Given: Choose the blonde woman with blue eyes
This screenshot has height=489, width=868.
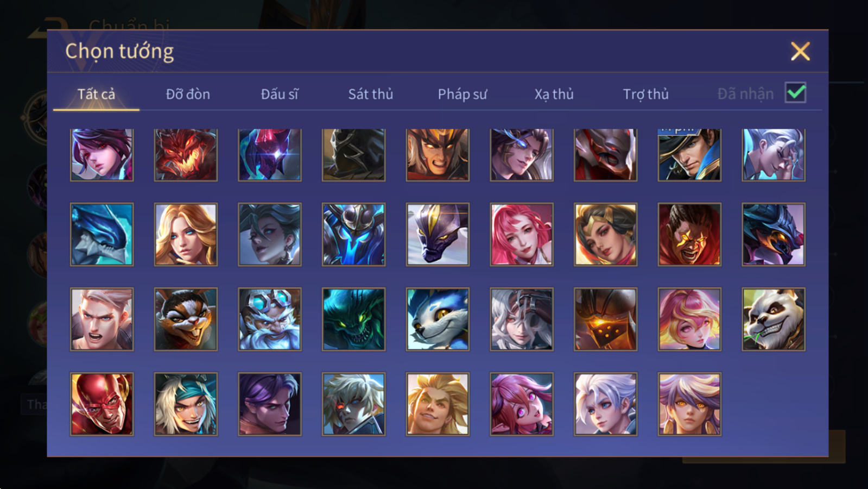Looking at the screenshot, I should coord(186,234).
